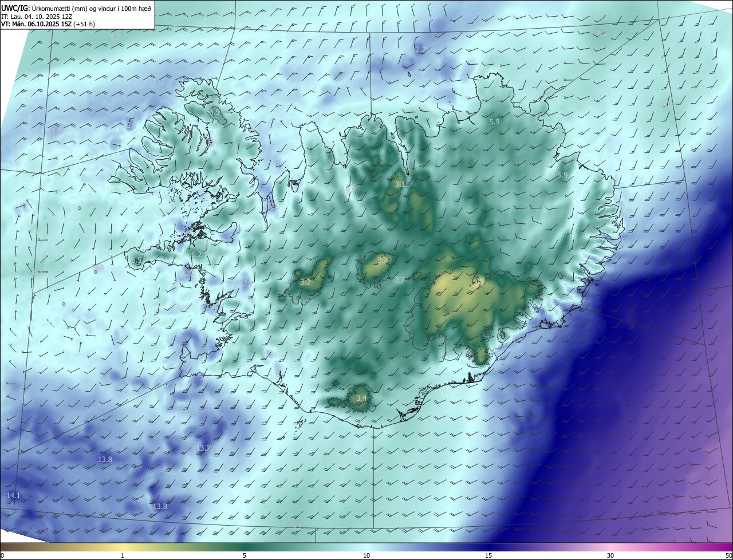Viewport: 733px width, 560px height.
Task: Click the 'IT: Lau. 04. 10. 2025 12Z' line
Action: [x=37, y=17]
